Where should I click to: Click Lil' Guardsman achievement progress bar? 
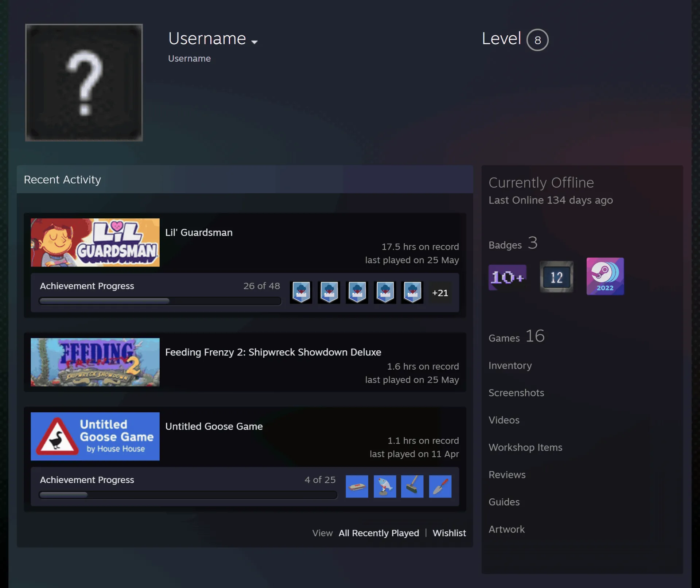pyautogui.click(x=160, y=301)
